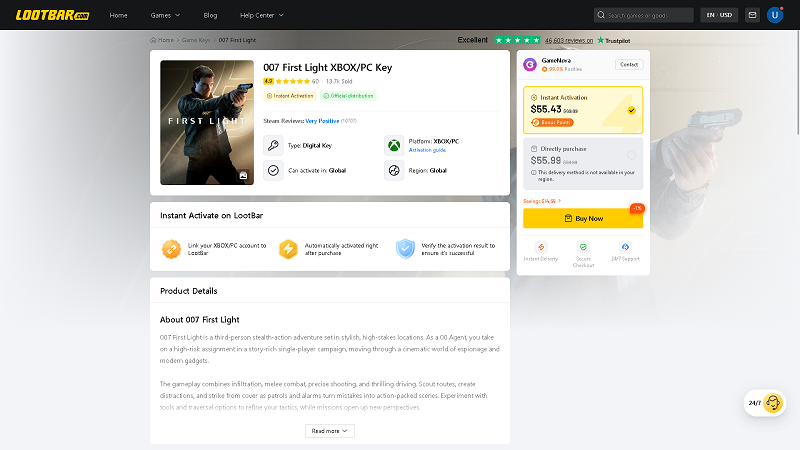Open the 24/7 live chat support widget
Screen dimensions: 800x450
765,403
